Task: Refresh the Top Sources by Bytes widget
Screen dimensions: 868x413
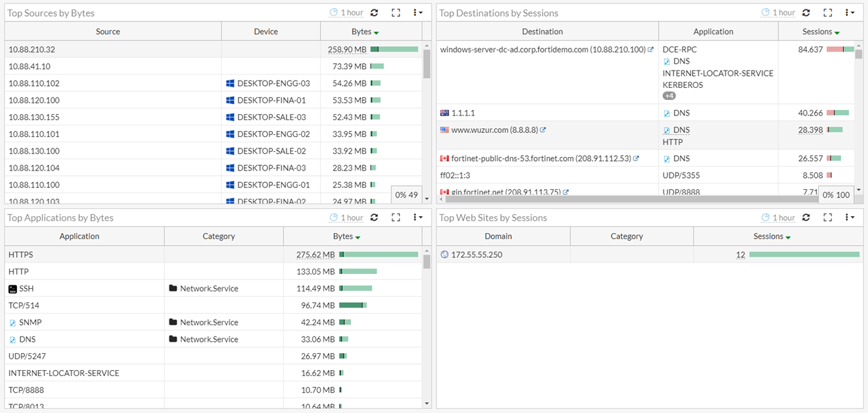Action: click(374, 13)
